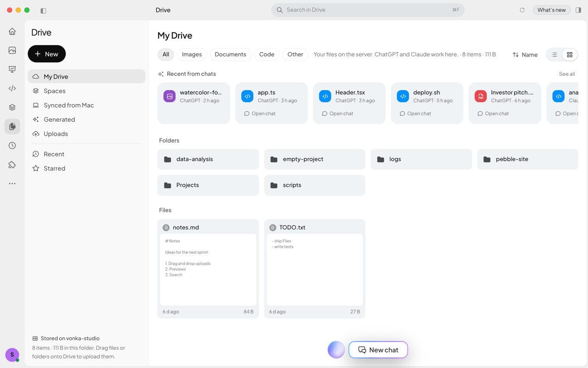Filter files by Documents

pos(230,55)
